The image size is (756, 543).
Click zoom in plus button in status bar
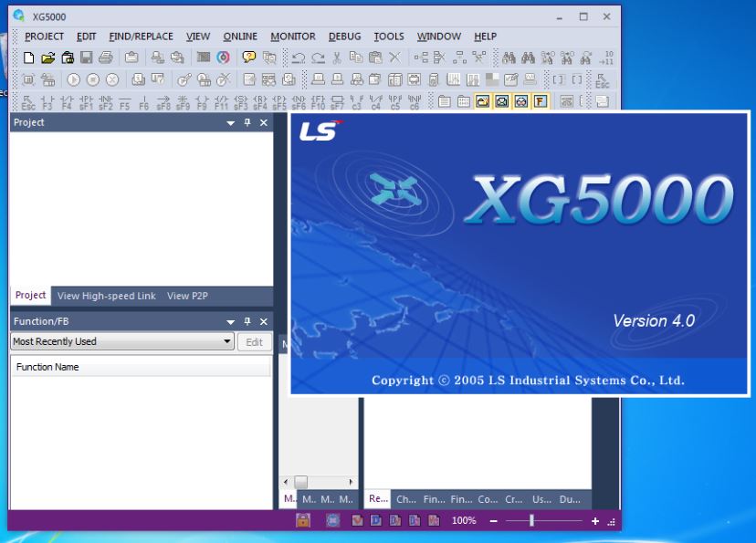(595, 521)
